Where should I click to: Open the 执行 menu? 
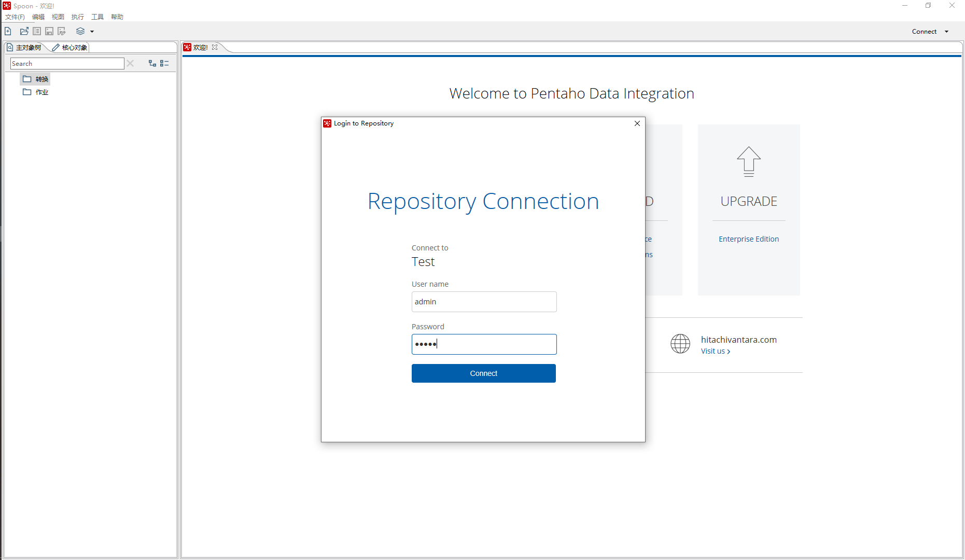click(x=78, y=17)
